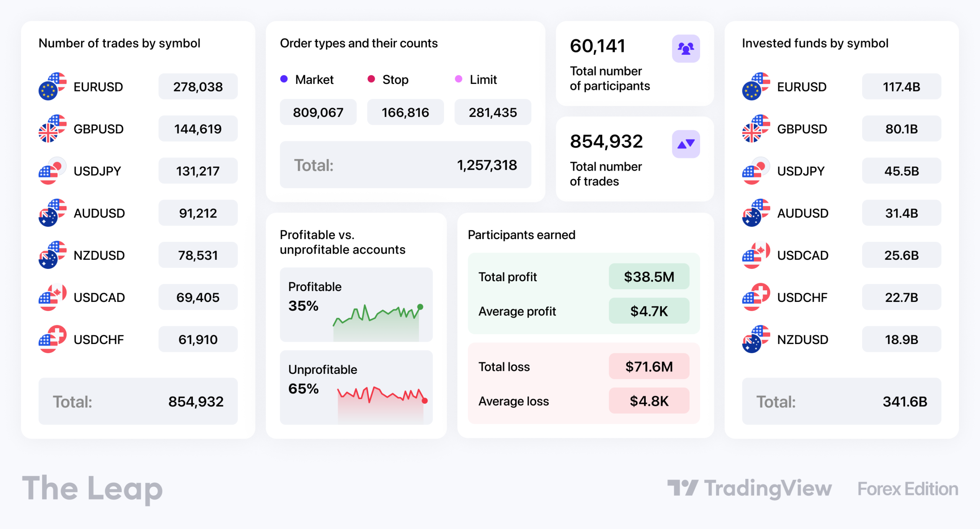Click the USDCHF invested value 22.7B
This screenshot has width=980, height=529.
point(902,297)
